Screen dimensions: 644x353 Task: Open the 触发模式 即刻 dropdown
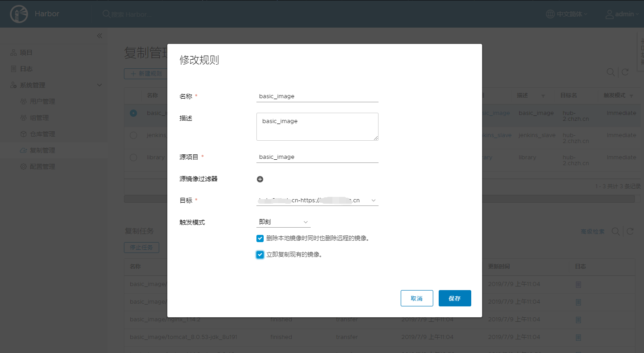point(283,222)
